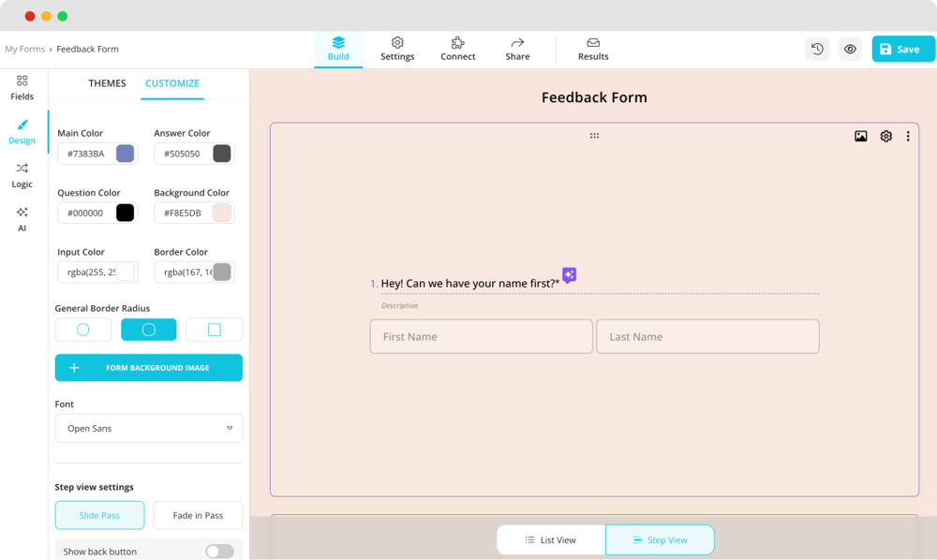Image resolution: width=937 pixels, height=560 pixels.
Task: Open the question three-dot menu
Action: [907, 136]
